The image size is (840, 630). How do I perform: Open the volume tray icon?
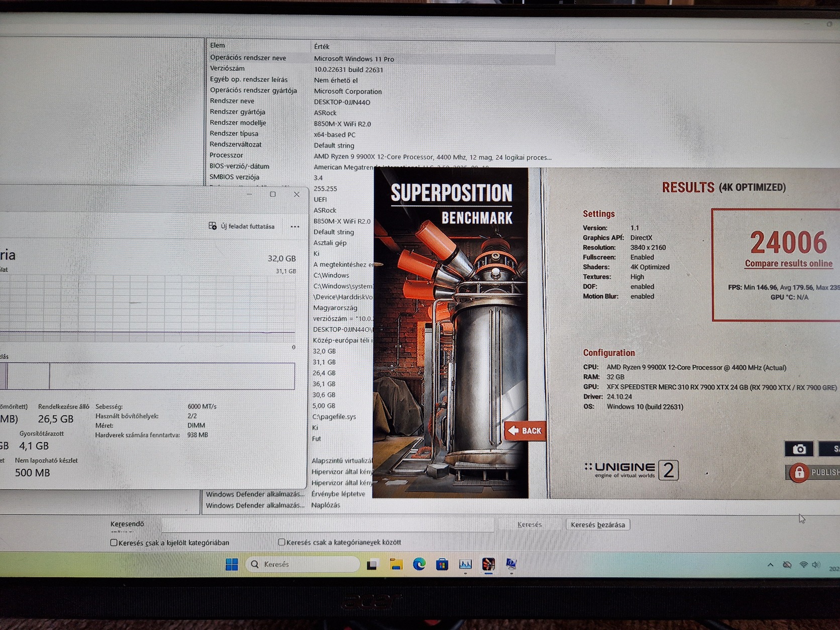coord(816,565)
